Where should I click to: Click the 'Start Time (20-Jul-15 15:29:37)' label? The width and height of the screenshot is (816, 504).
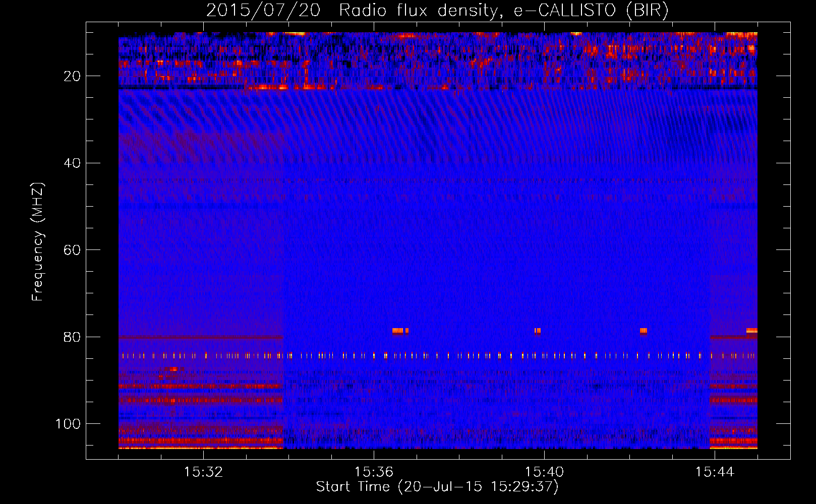tap(437, 487)
